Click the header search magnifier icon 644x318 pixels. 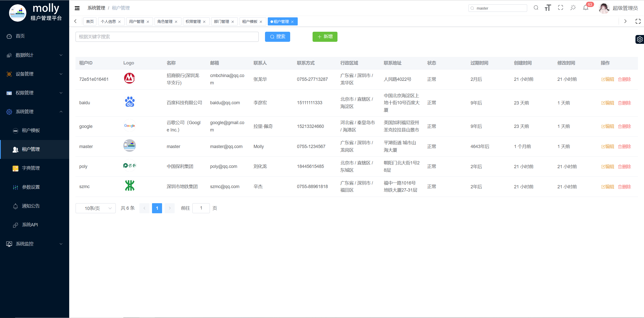tap(536, 8)
